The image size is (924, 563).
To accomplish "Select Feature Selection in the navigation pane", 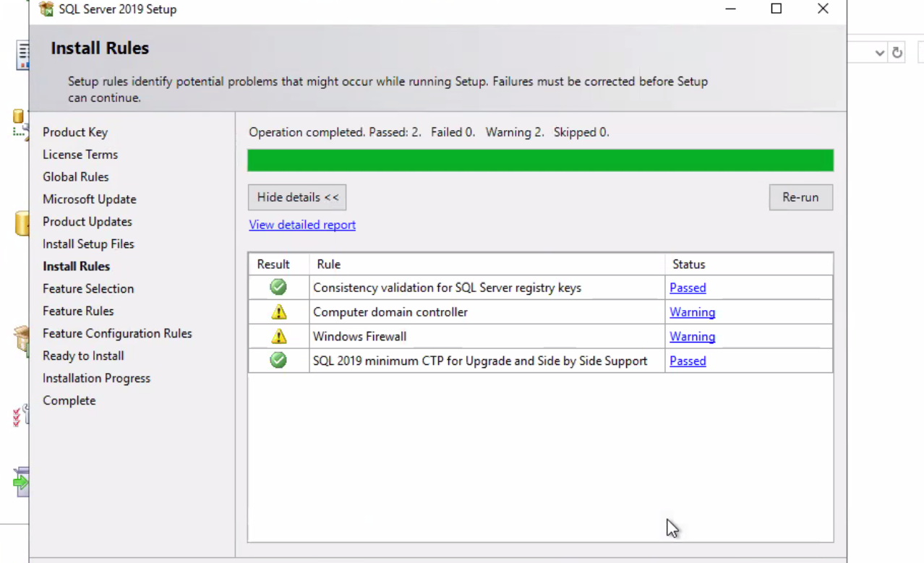I will [x=88, y=288].
